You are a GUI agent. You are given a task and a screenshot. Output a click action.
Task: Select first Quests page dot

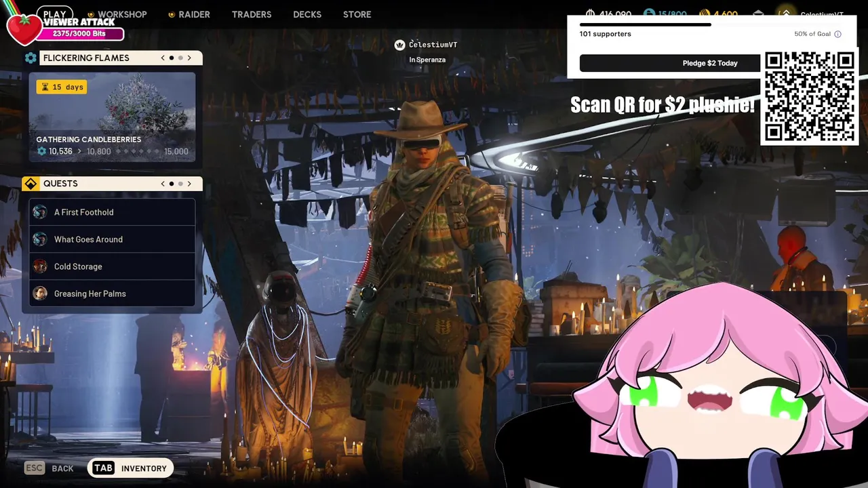172,184
